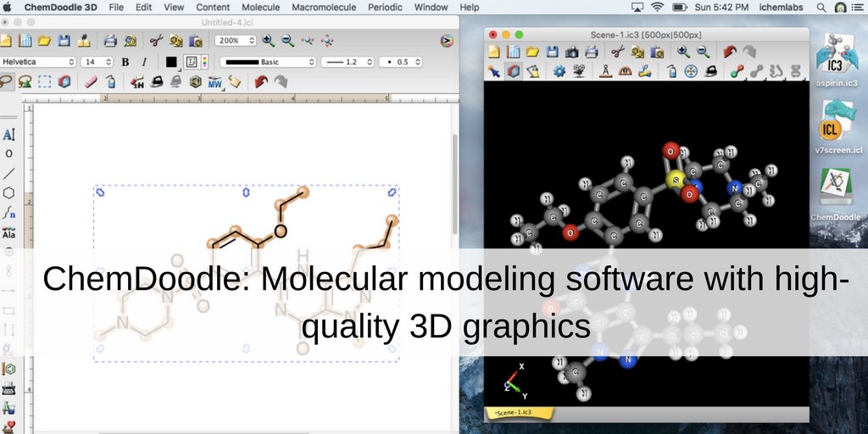Select the carbon chain tool

(x=8, y=213)
